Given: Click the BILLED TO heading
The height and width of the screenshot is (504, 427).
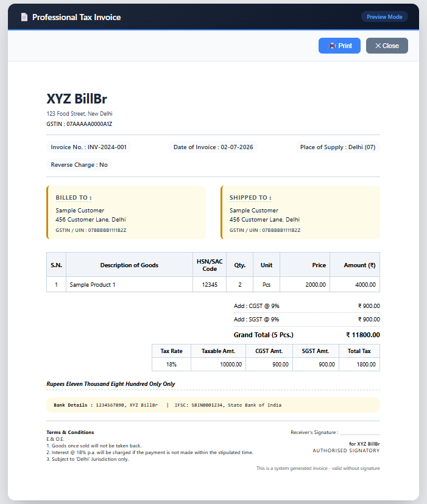Looking at the screenshot, I should [x=74, y=198].
